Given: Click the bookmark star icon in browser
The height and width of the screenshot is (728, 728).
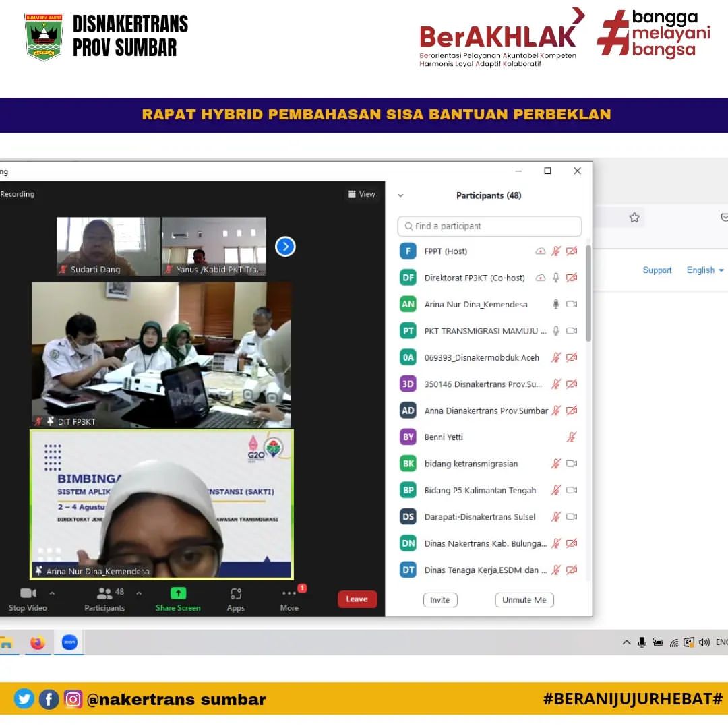Looking at the screenshot, I should click(x=634, y=218).
